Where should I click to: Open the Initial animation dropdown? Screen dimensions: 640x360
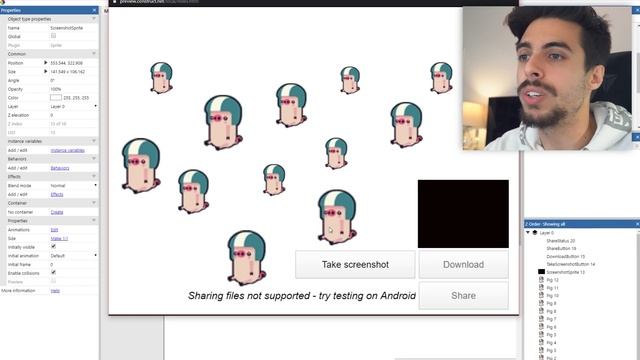[96, 256]
